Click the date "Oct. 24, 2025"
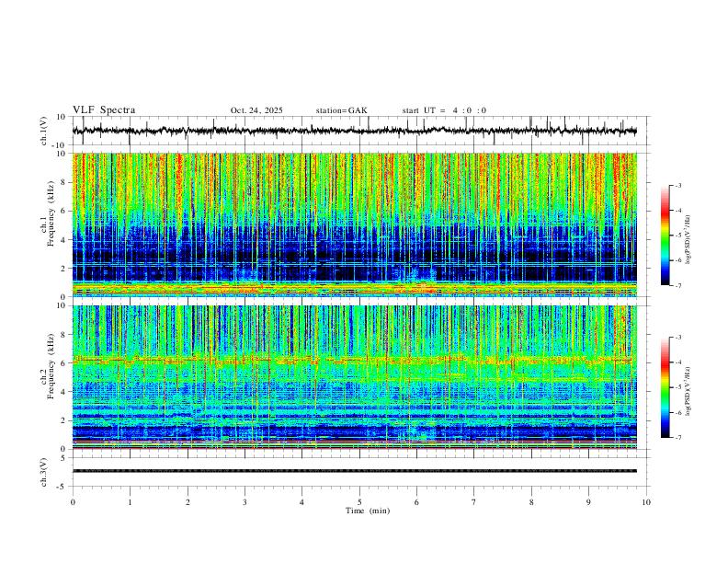Viewport: 728px width, 563px height. (x=256, y=110)
